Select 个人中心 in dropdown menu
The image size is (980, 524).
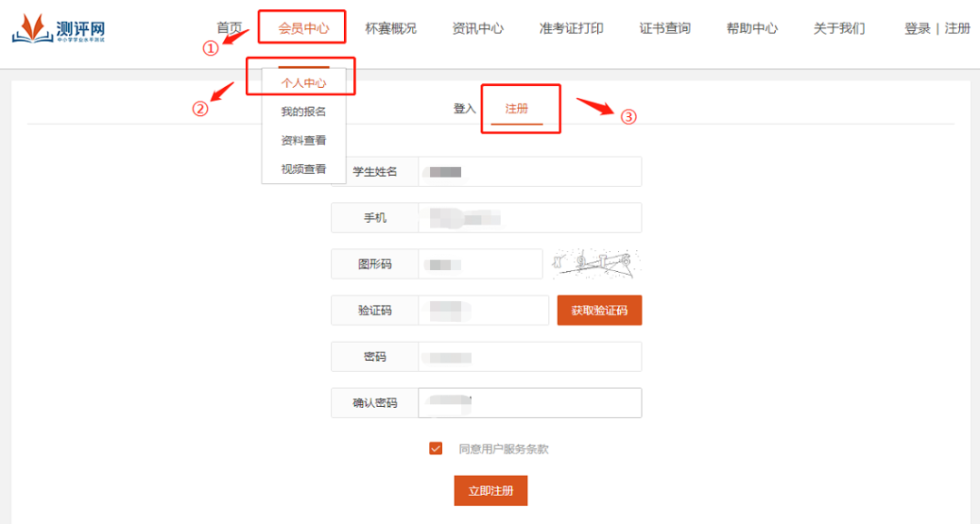tap(303, 83)
